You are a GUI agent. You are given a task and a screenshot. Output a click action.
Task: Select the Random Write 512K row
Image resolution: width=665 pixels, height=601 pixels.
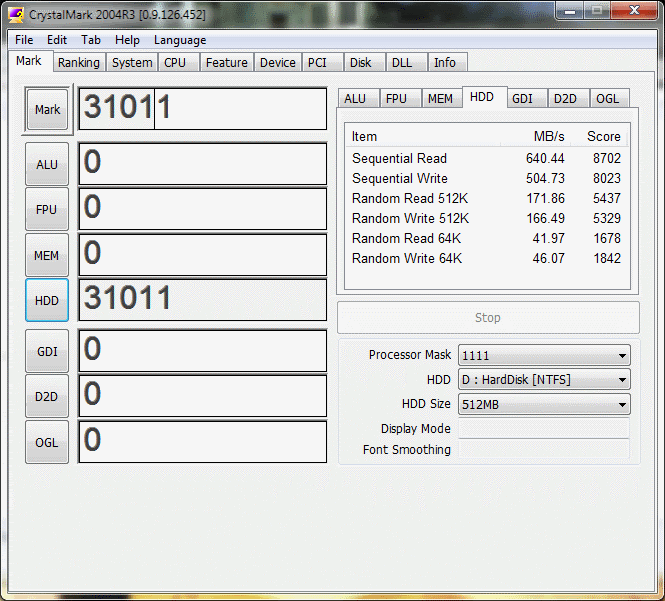487,218
